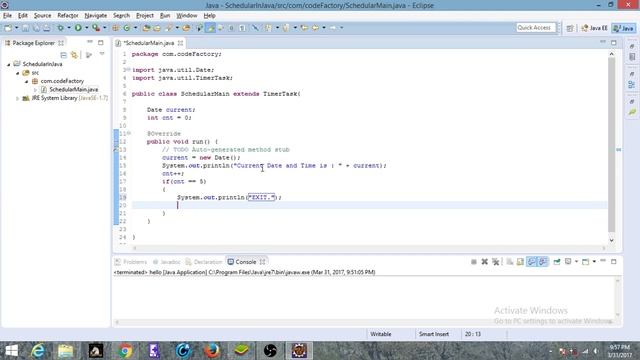Switch to the Declaration tab
Image resolution: width=640 pixels, height=360 pixels.
point(204,262)
